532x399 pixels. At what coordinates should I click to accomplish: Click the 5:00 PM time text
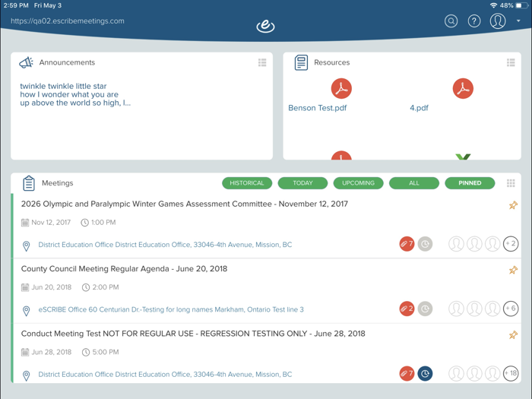pyautogui.click(x=106, y=352)
